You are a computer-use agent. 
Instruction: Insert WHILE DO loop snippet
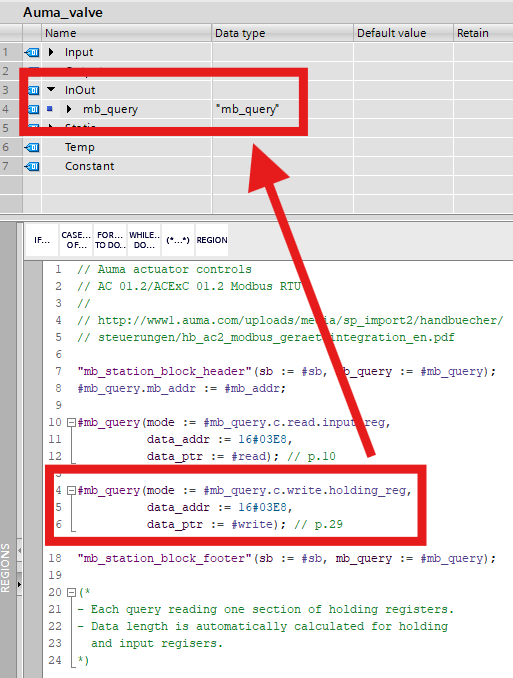tap(144, 240)
